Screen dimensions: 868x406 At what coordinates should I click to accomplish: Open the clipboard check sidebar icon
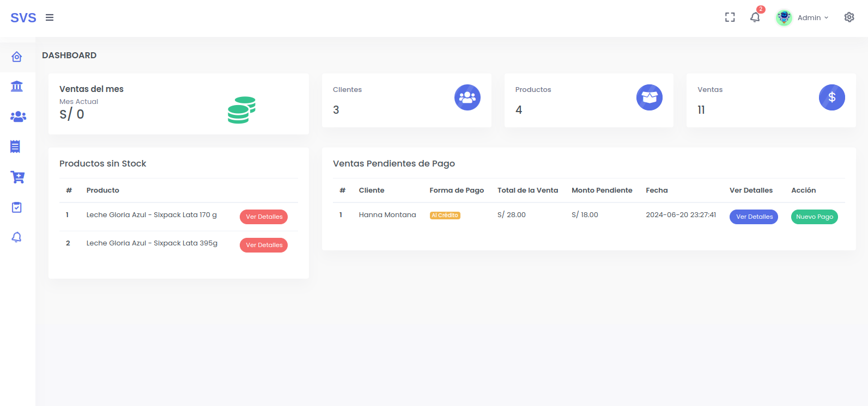17,207
